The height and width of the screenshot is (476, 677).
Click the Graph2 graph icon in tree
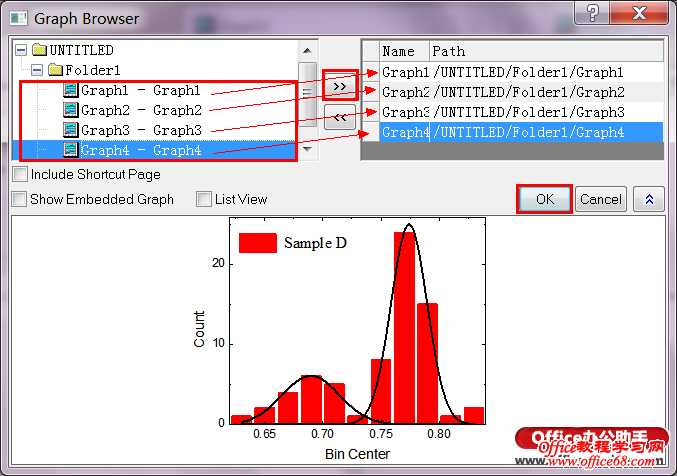click(71, 110)
